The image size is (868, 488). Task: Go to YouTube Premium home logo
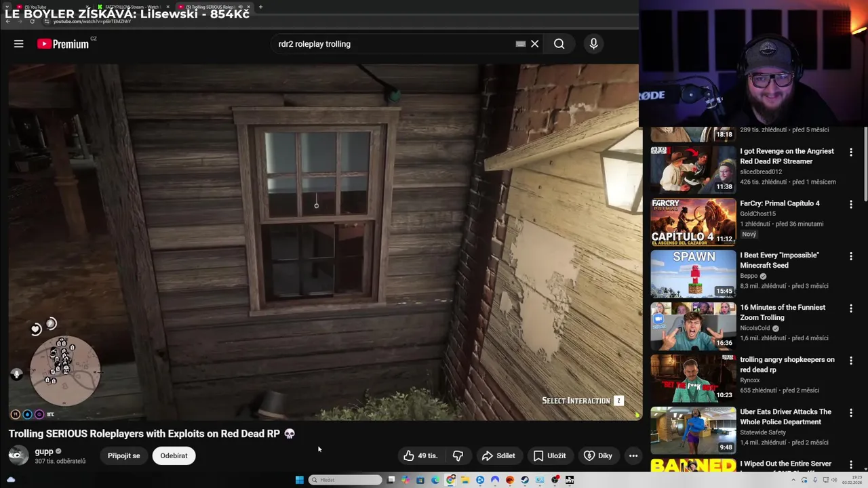click(63, 44)
